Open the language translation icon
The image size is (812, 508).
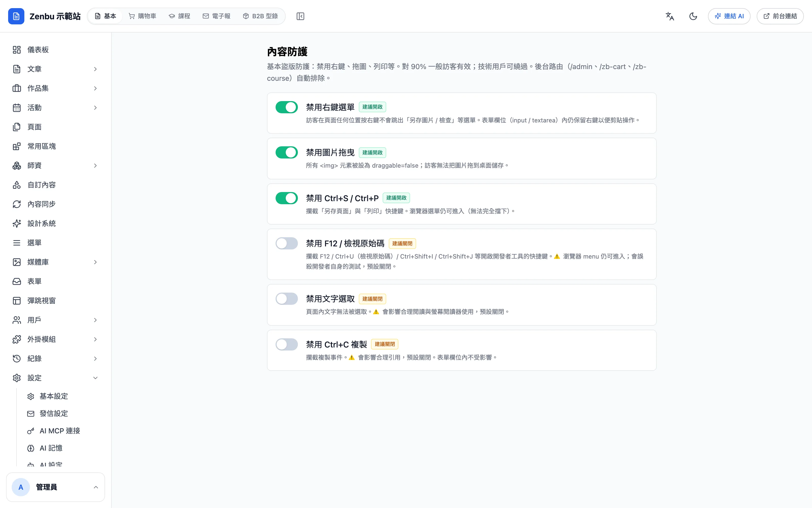670,16
